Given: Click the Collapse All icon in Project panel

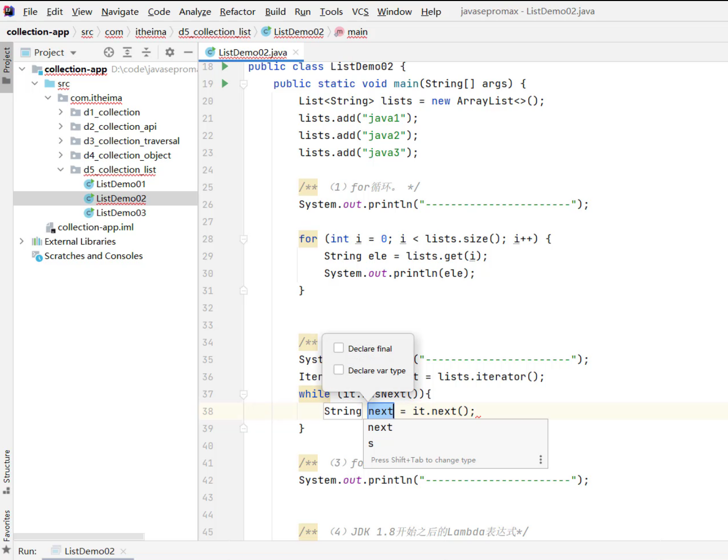Looking at the screenshot, I should click(x=146, y=52).
